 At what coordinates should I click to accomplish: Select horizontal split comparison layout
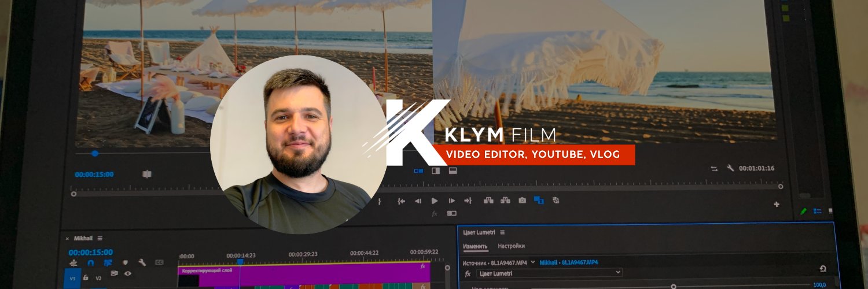[453, 171]
